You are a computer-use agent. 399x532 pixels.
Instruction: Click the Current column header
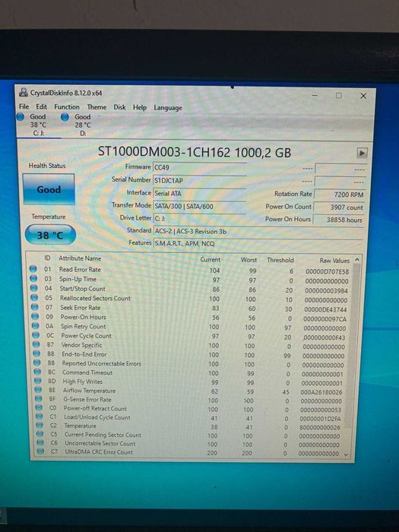coord(210,260)
